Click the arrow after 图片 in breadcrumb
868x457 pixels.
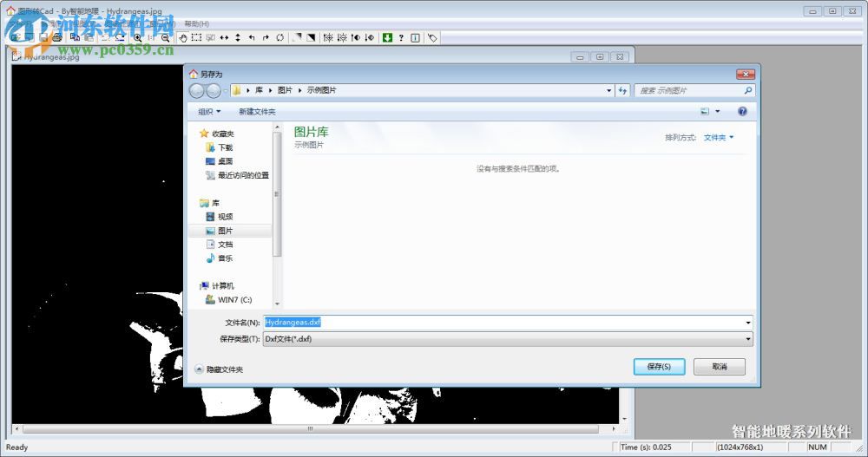coord(299,90)
